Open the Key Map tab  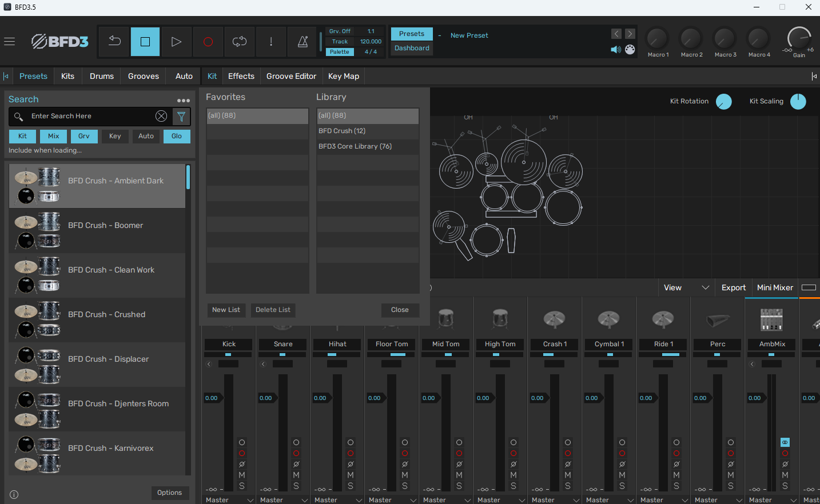pyautogui.click(x=344, y=76)
